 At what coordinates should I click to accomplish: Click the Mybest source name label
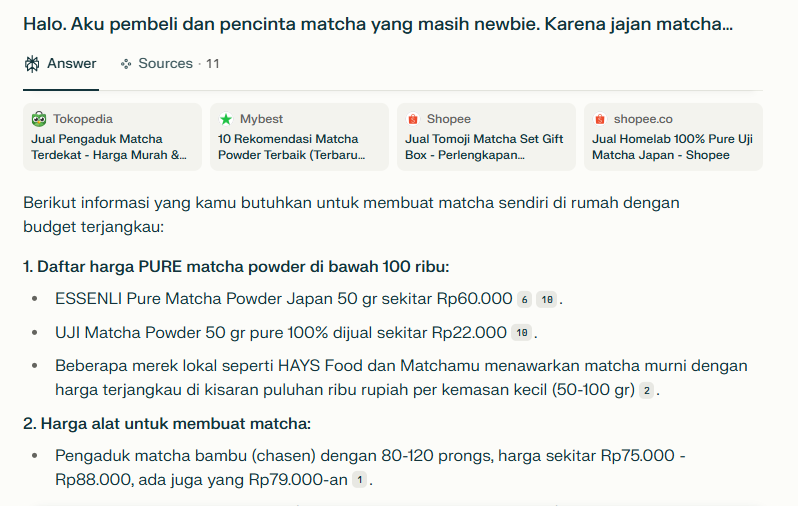[261, 119]
